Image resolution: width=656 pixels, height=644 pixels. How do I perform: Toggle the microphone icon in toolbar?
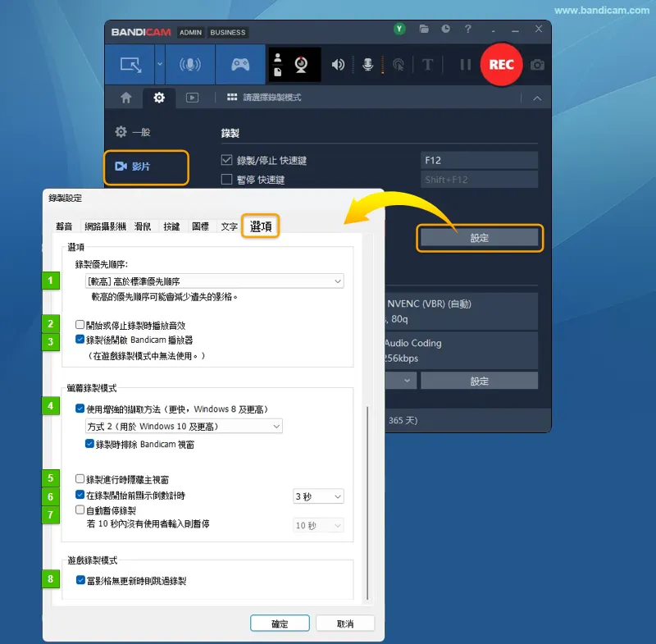click(367, 65)
